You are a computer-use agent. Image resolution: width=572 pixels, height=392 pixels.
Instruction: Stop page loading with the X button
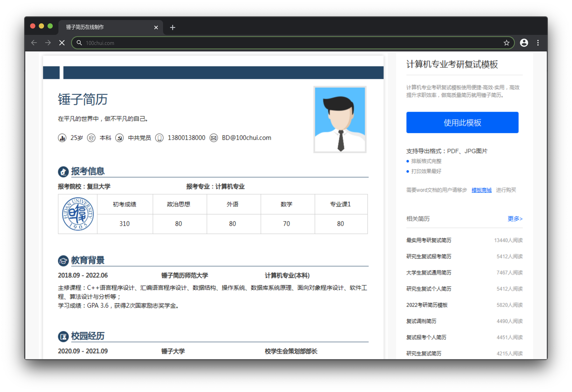(62, 43)
